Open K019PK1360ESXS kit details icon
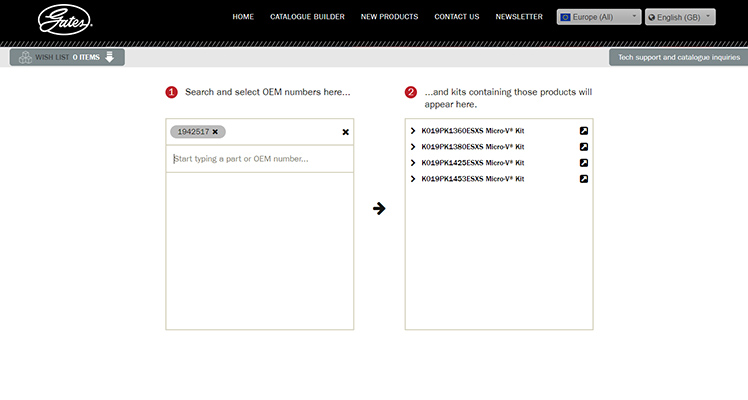 point(584,131)
